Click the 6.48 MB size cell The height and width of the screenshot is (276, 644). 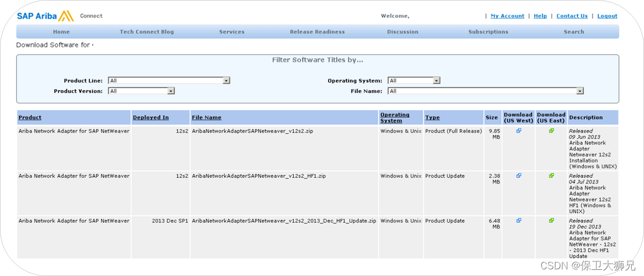click(494, 223)
